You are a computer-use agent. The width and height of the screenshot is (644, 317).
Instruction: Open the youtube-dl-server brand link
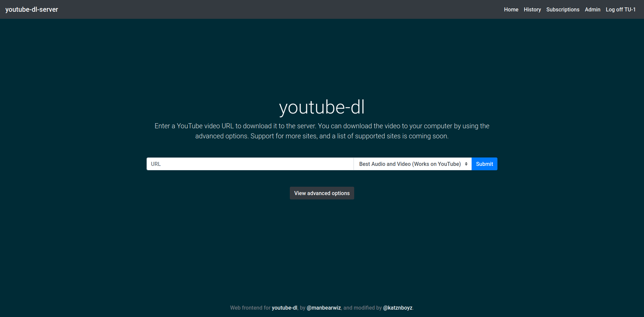click(x=32, y=9)
